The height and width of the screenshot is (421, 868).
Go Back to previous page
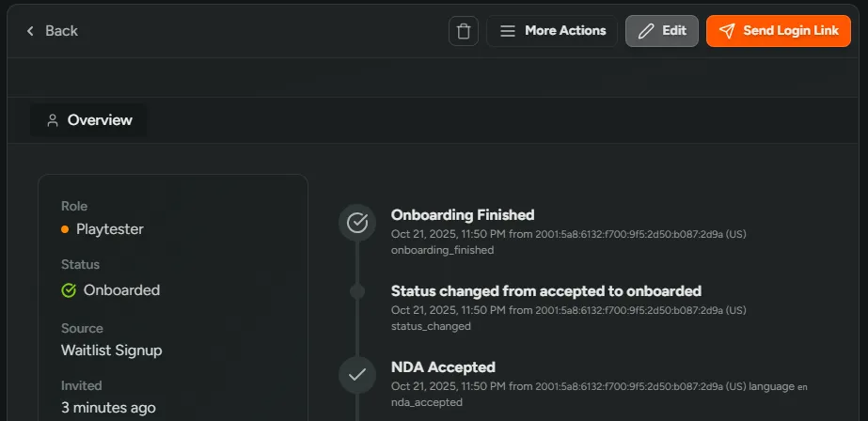coord(53,31)
